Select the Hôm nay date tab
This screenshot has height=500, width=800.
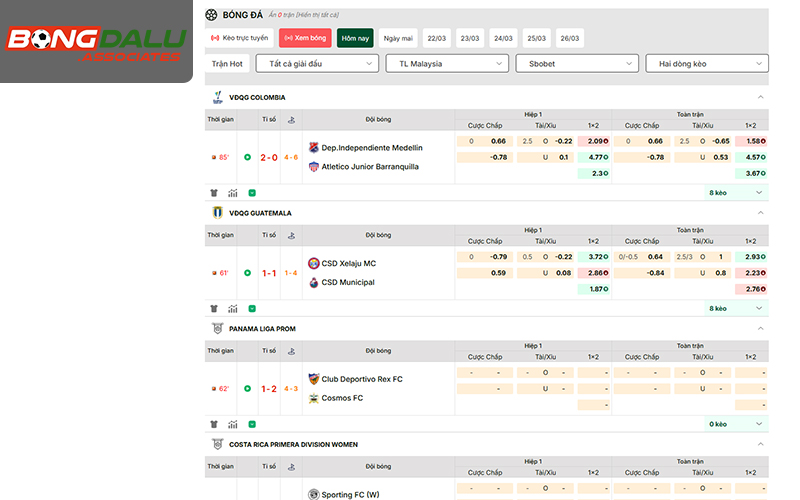355,38
